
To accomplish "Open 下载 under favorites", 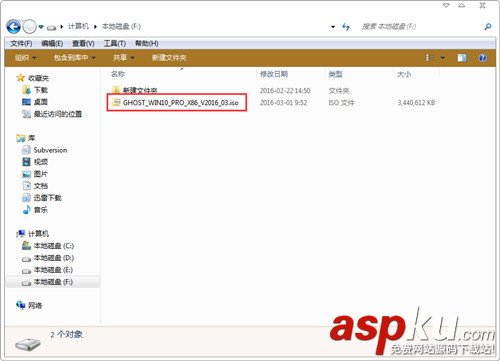I will click(x=41, y=90).
